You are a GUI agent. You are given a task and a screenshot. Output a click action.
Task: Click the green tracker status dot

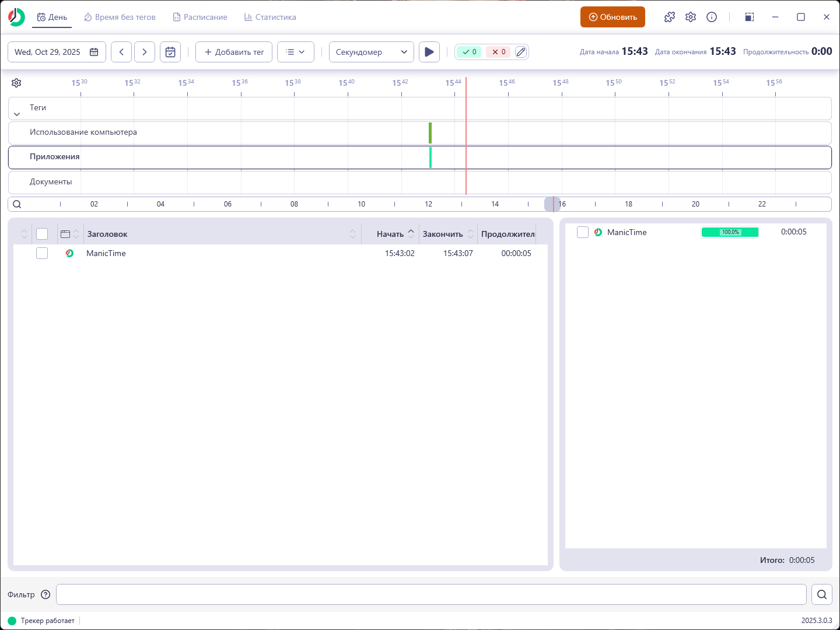tap(12, 621)
